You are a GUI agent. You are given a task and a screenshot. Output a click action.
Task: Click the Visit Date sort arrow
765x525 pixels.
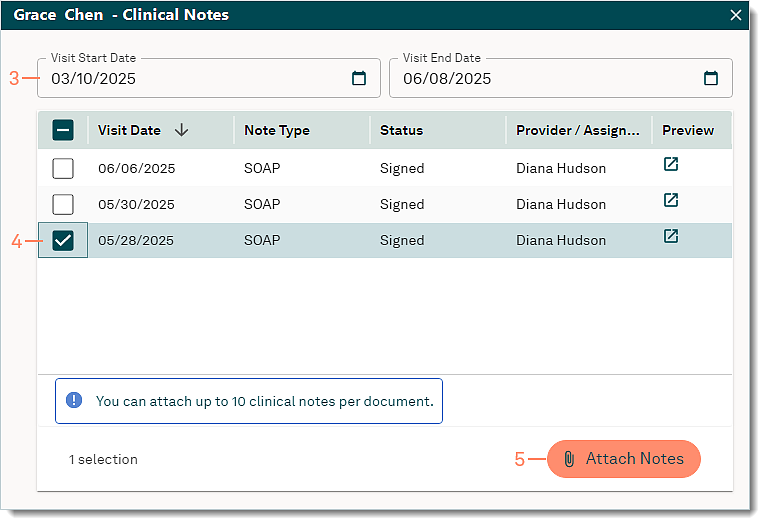click(181, 130)
